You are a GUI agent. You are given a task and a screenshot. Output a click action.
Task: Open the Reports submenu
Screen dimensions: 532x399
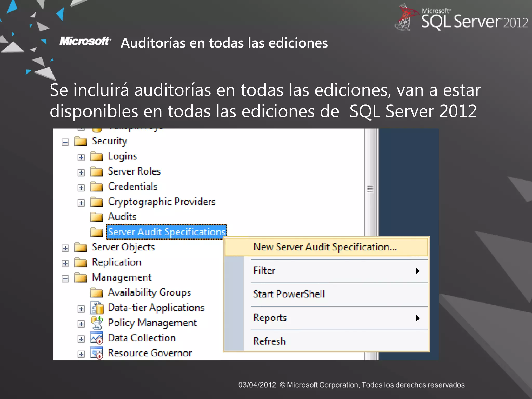[x=326, y=318]
